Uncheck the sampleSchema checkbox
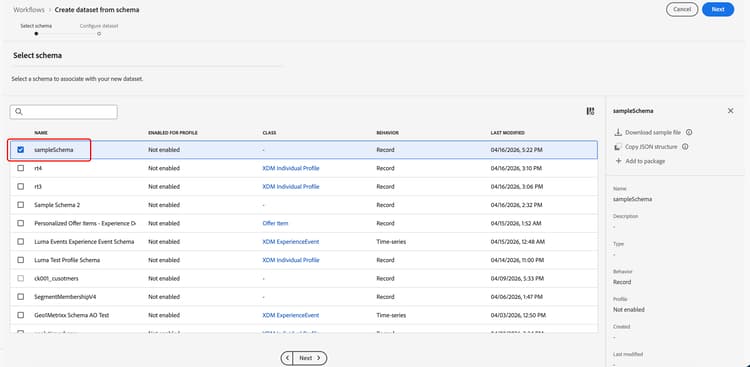Screen dimensions: 750x367 (21, 150)
